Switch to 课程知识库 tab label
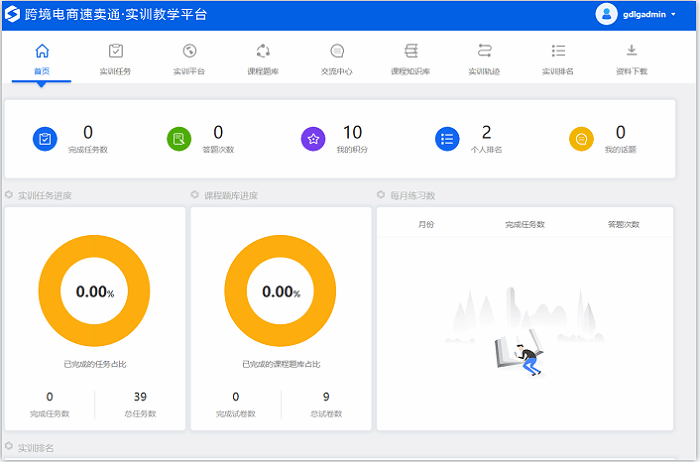This screenshot has width=700, height=462. coord(411,71)
